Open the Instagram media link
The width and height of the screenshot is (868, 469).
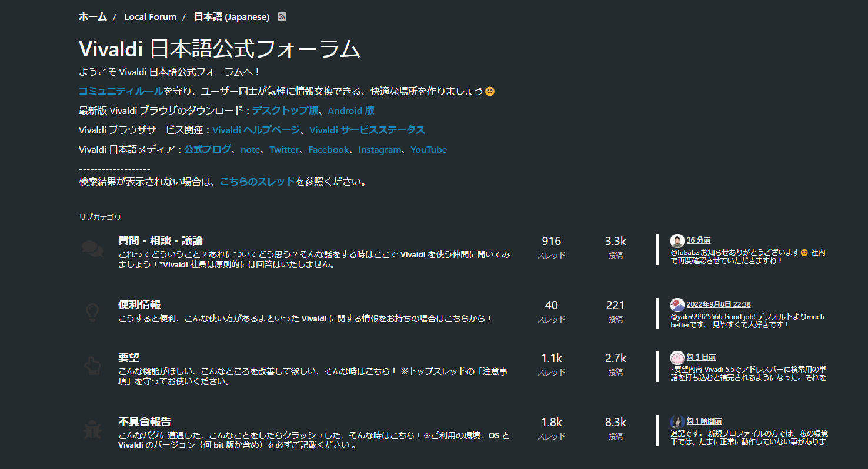click(x=380, y=150)
